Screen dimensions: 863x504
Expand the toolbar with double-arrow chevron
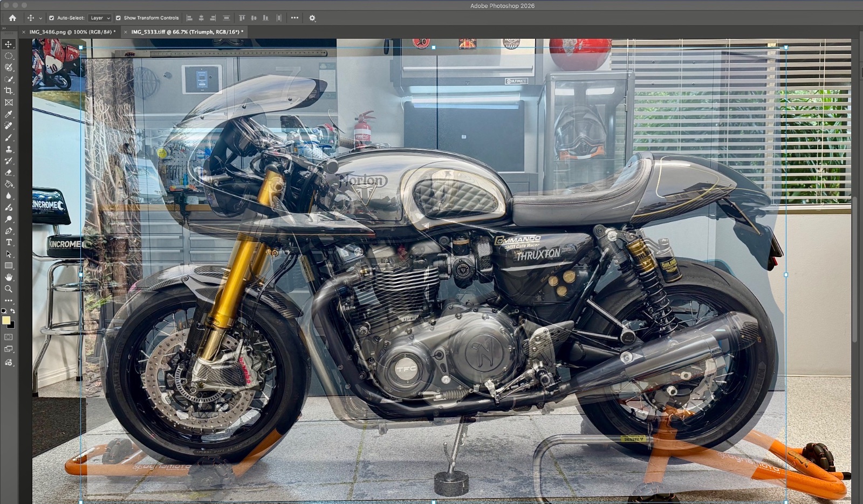(x=4, y=28)
